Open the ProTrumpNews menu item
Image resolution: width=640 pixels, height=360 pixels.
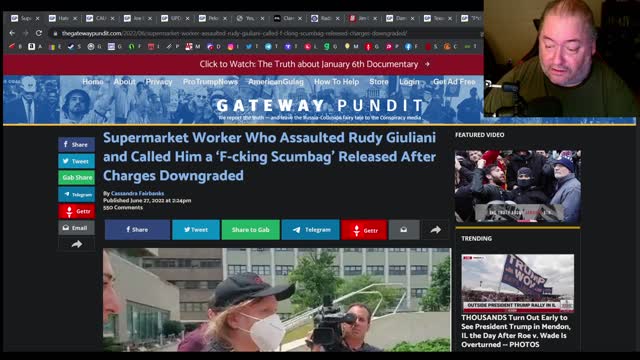point(210,82)
